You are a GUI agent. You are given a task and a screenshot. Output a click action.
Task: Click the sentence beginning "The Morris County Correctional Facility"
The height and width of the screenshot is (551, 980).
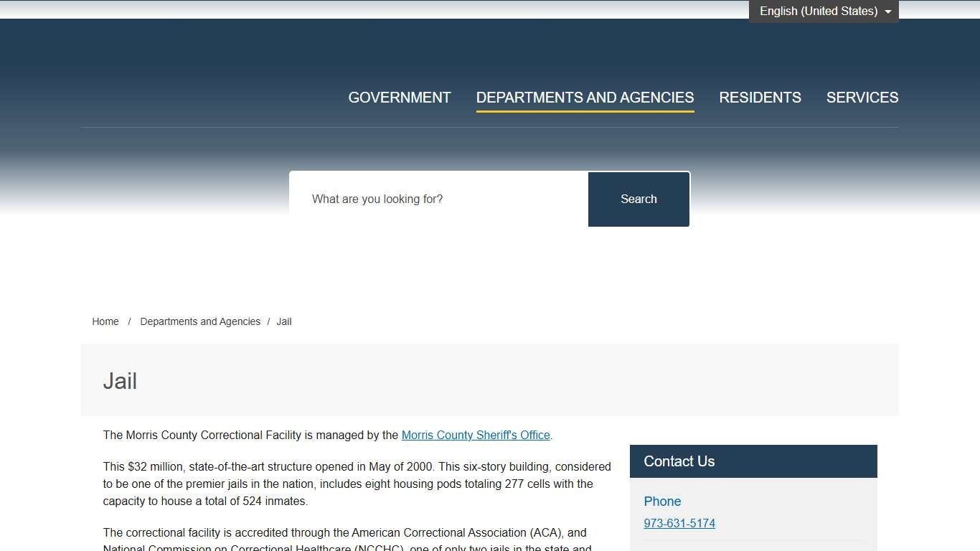click(x=251, y=435)
